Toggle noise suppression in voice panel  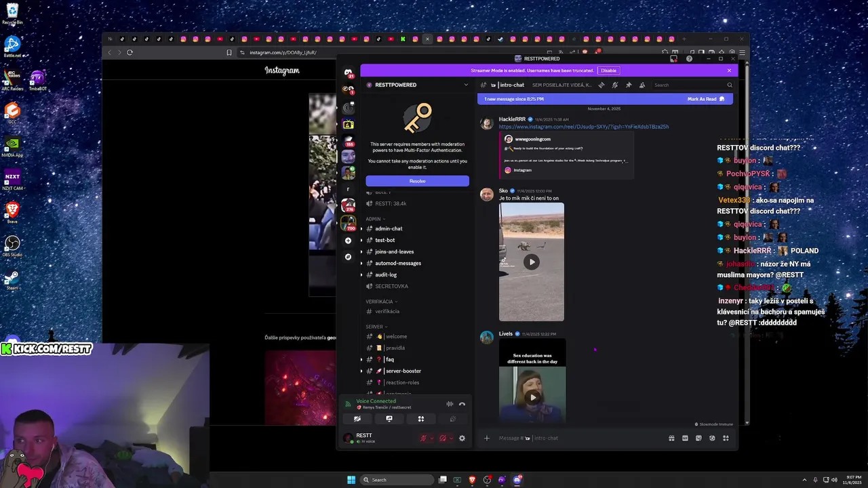[x=449, y=404]
